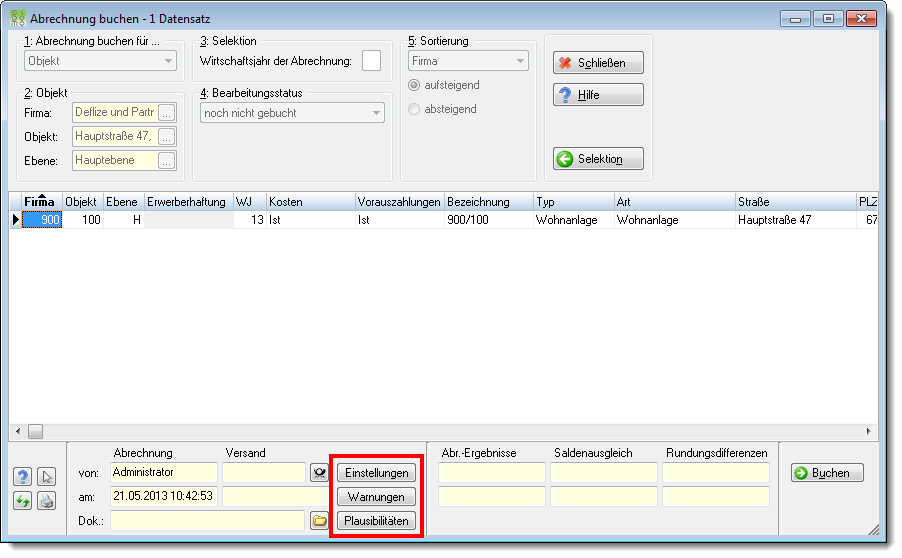902x558 pixels.
Task: Click the pointer cursor icon beside the help icon
Action: coord(47,477)
